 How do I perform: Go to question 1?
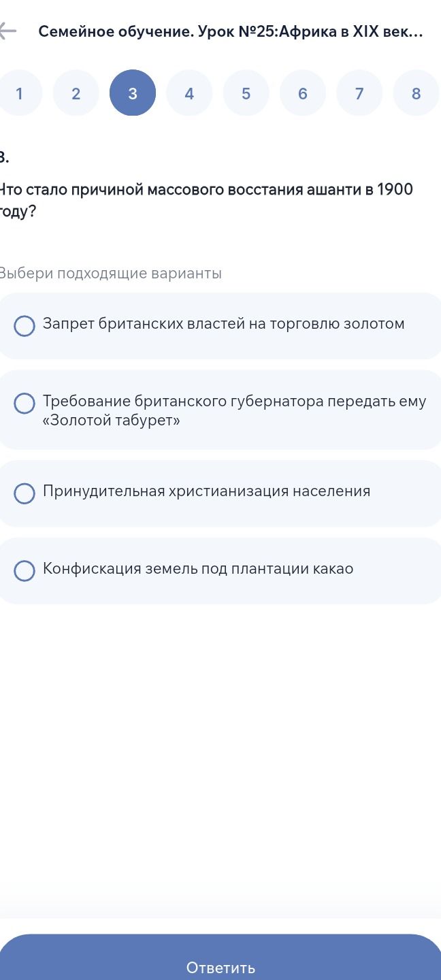point(20,93)
